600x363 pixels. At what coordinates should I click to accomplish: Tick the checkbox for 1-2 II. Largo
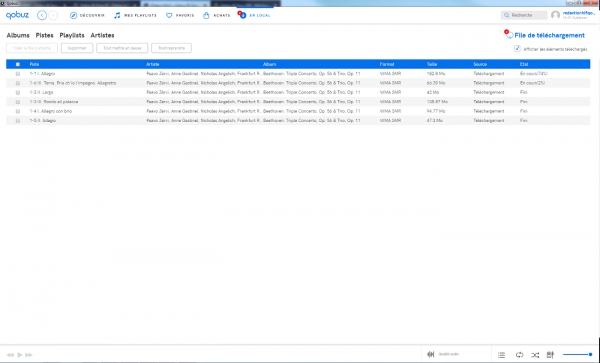18,93
